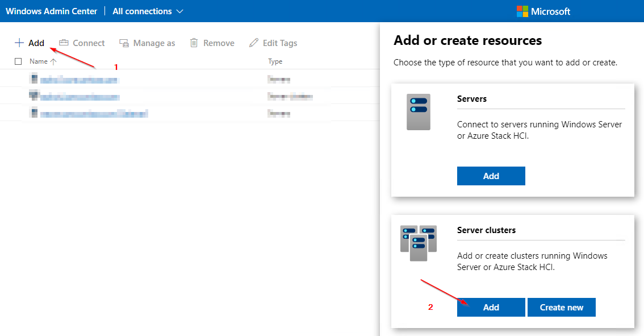Click the Connect briefcase toolbar button
This screenshot has width=644, height=336.
point(82,43)
